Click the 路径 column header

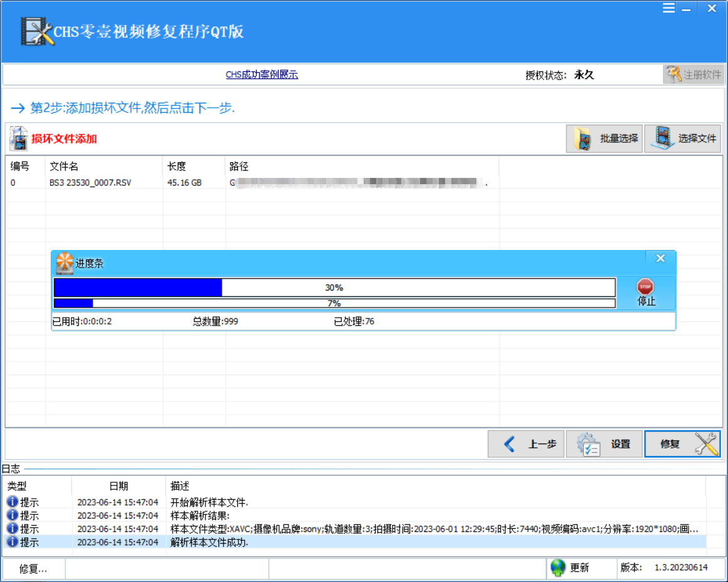click(362, 166)
